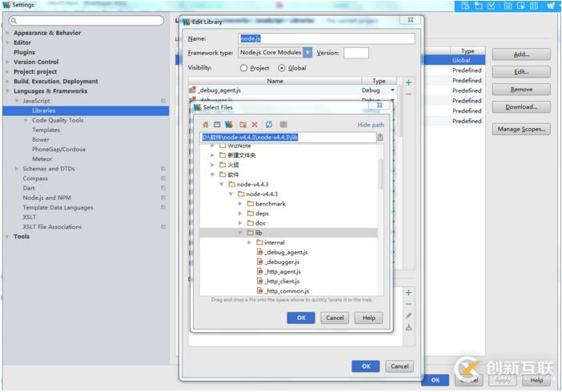The width and height of the screenshot is (562, 392).
Task: Click the Download... button
Action: 520,106
